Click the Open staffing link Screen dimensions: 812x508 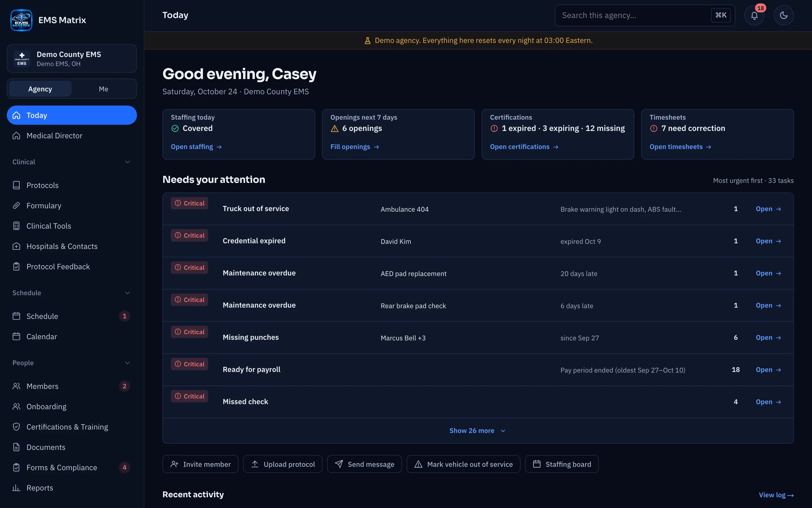coord(196,147)
